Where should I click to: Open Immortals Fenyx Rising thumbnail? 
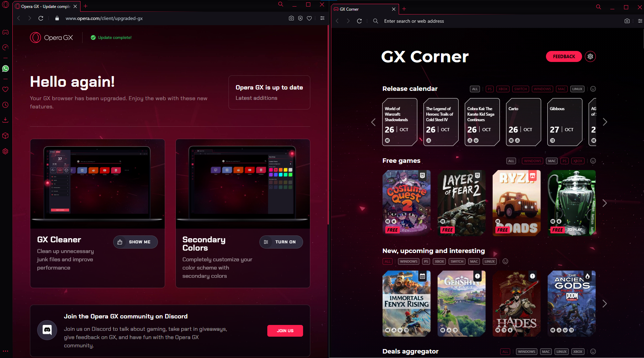pos(407,304)
